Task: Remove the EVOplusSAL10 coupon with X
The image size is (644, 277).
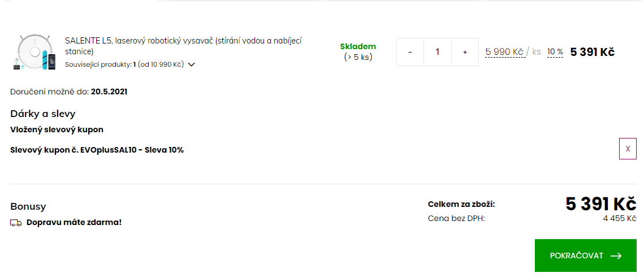Action: pos(628,149)
